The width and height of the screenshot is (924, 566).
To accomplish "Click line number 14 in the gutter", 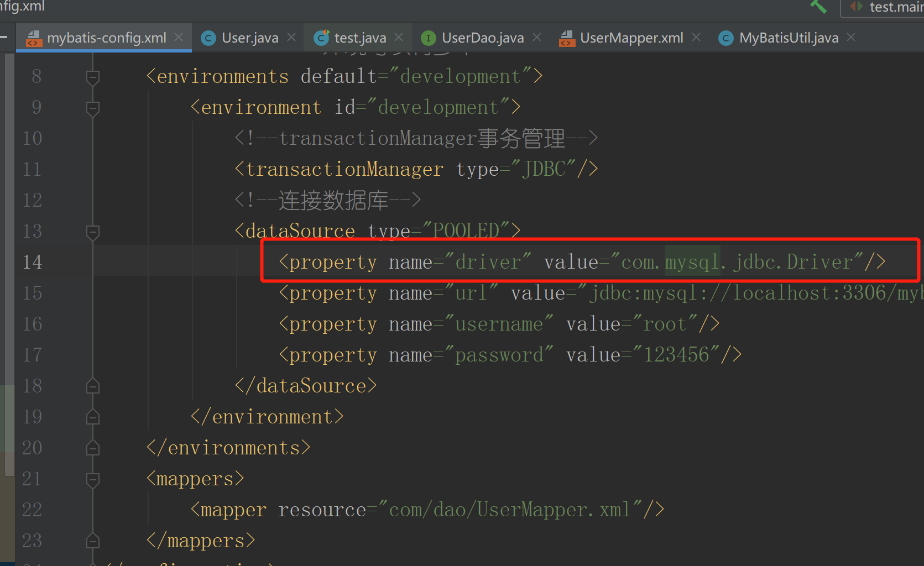I will (32, 262).
